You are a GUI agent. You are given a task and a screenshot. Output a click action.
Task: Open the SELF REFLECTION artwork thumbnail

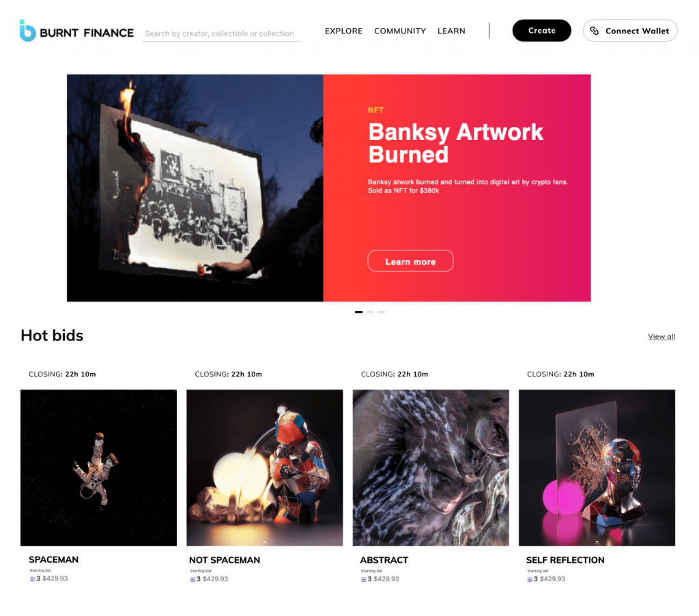pos(597,468)
